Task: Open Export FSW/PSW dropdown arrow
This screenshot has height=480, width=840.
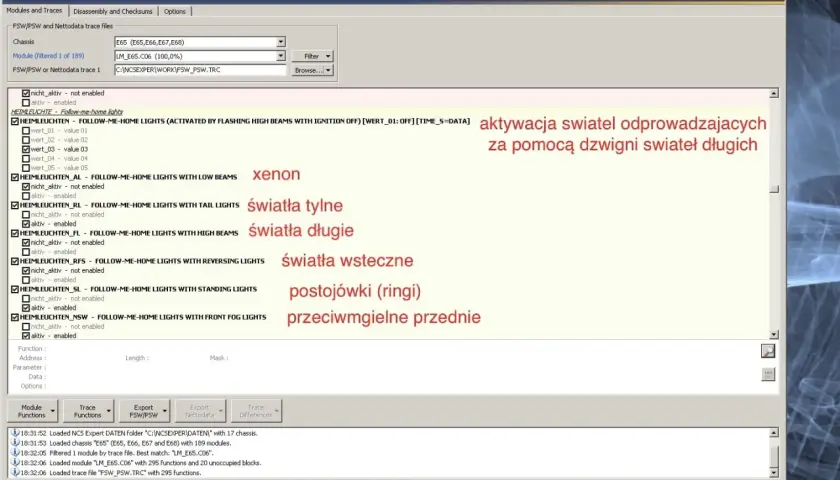Action: pos(166,411)
